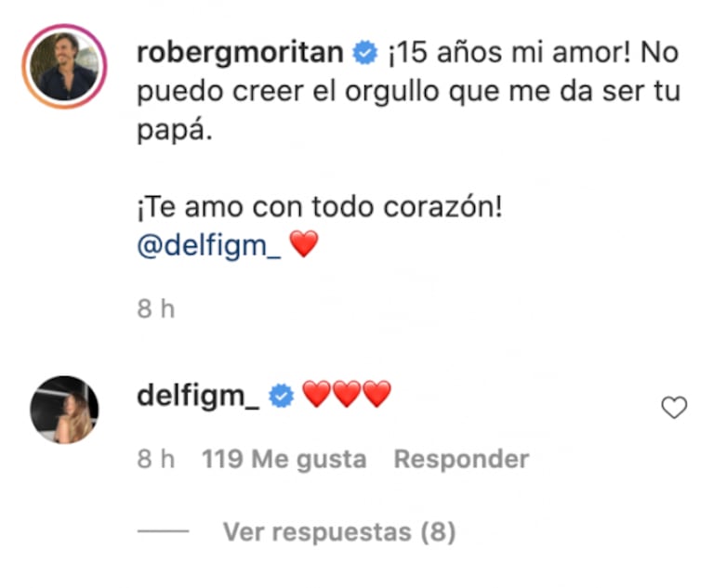Click the 8 h timestamp beside 119 Me gusta
The height and width of the screenshot is (588, 713).
(156, 459)
